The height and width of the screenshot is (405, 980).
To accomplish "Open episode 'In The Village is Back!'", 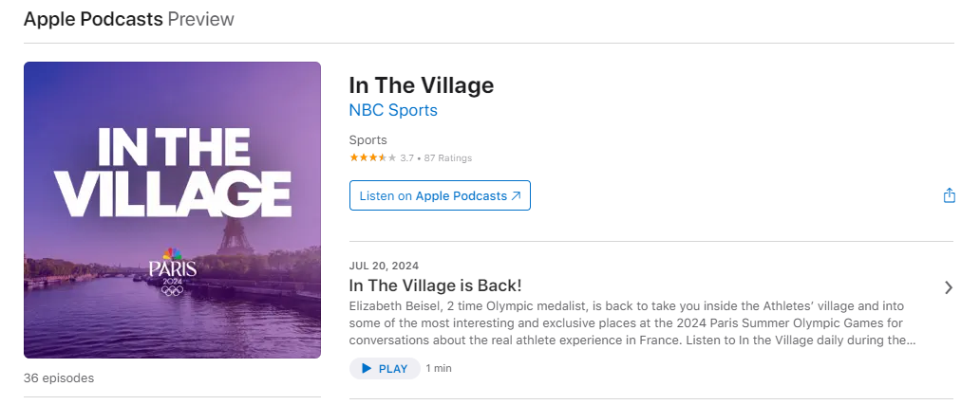I will click(x=435, y=285).
